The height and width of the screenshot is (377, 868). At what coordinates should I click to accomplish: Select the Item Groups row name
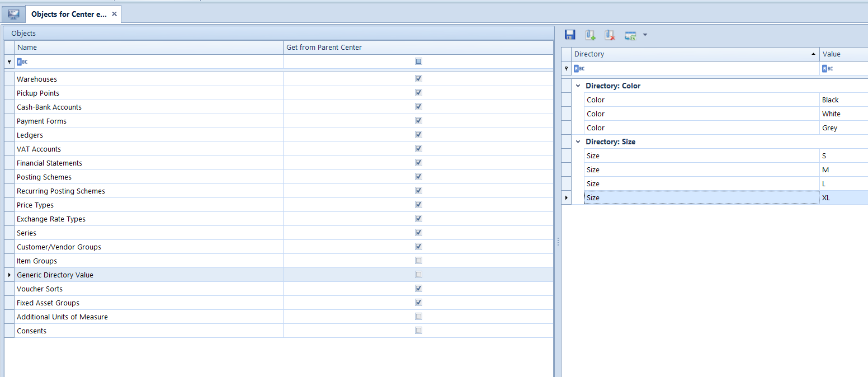[37, 261]
